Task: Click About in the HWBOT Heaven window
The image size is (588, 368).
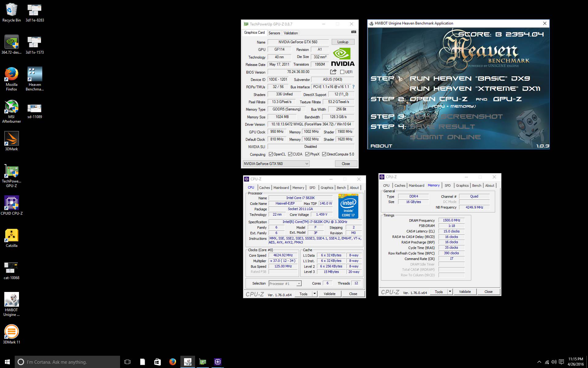Action: tap(381, 146)
